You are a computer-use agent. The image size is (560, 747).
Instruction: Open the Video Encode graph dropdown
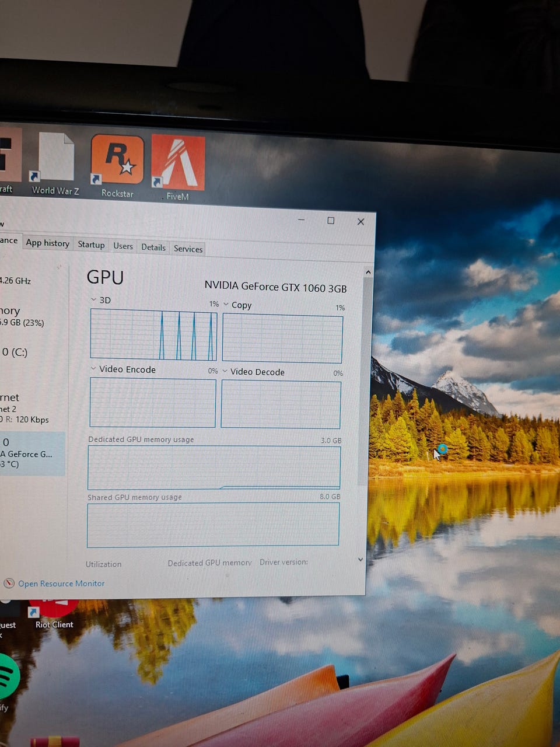[93, 368]
